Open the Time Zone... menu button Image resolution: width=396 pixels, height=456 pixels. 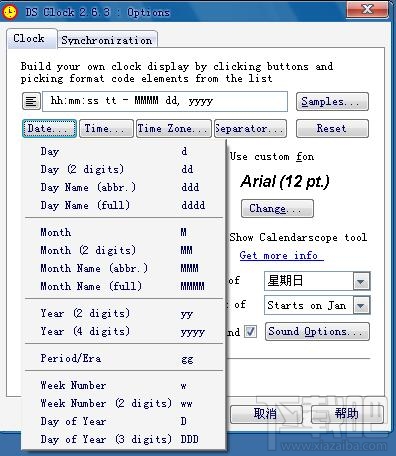pos(174,129)
